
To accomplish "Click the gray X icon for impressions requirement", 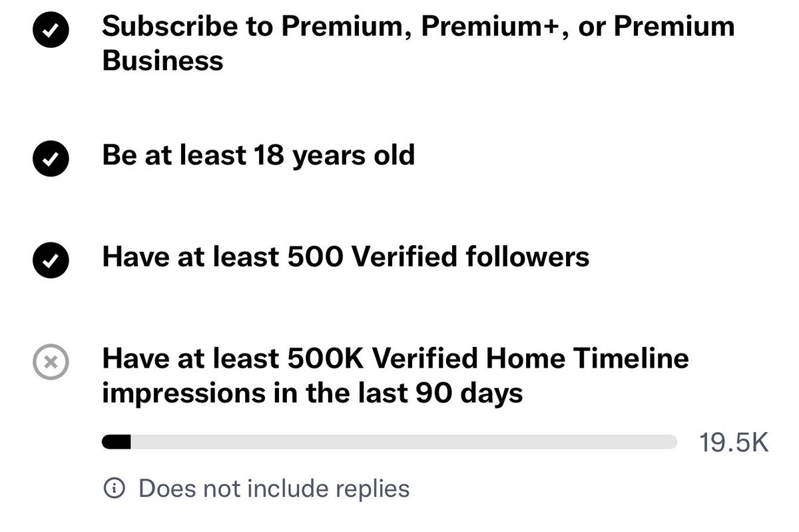I will tap(51, 363).
